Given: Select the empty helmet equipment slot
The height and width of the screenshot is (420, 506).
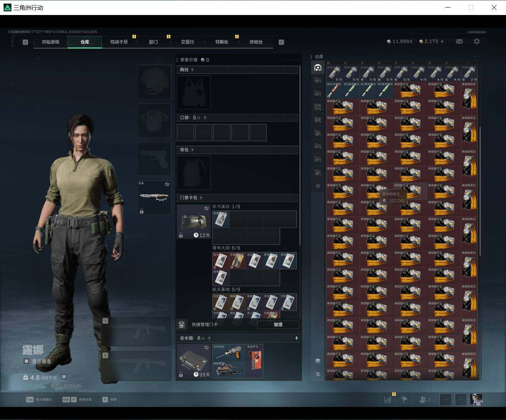Looking at the screenshot, I should coord(155,82).
